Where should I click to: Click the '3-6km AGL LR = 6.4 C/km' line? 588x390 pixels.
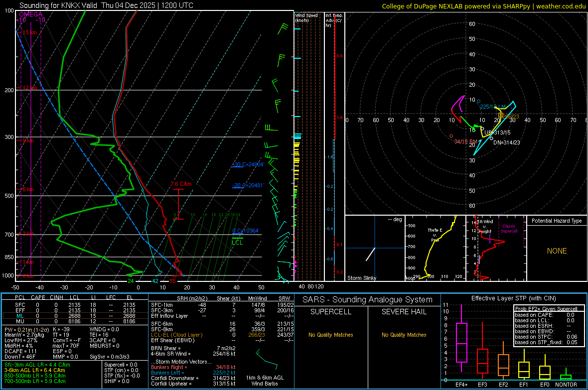coord(35,370)
